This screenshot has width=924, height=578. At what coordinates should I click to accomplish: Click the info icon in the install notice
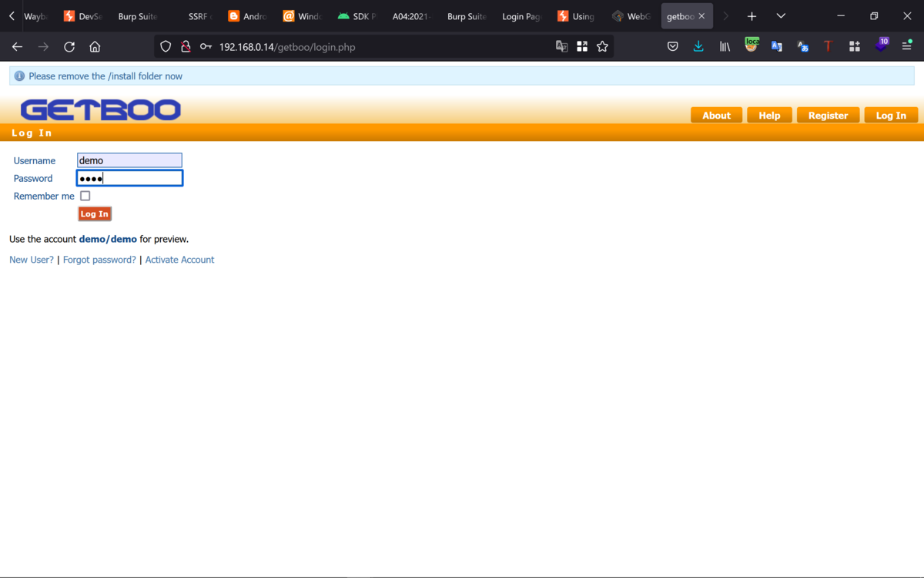[x=19, y=76]
